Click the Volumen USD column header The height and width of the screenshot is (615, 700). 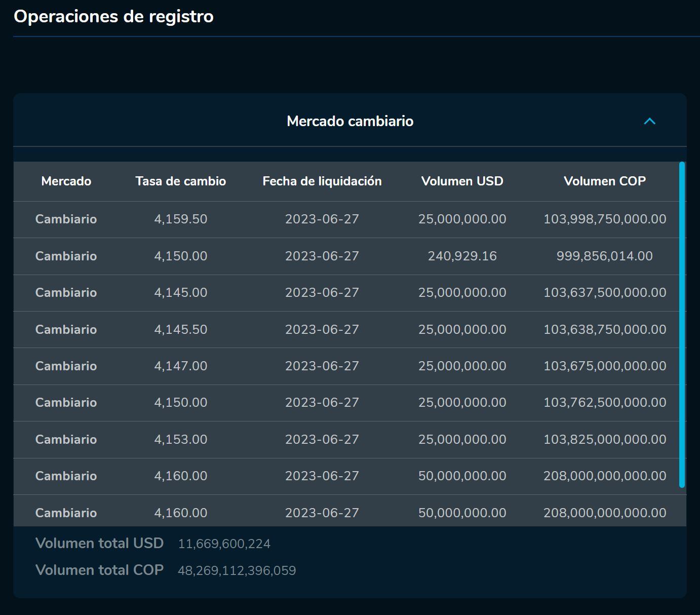tap(462, 181)
